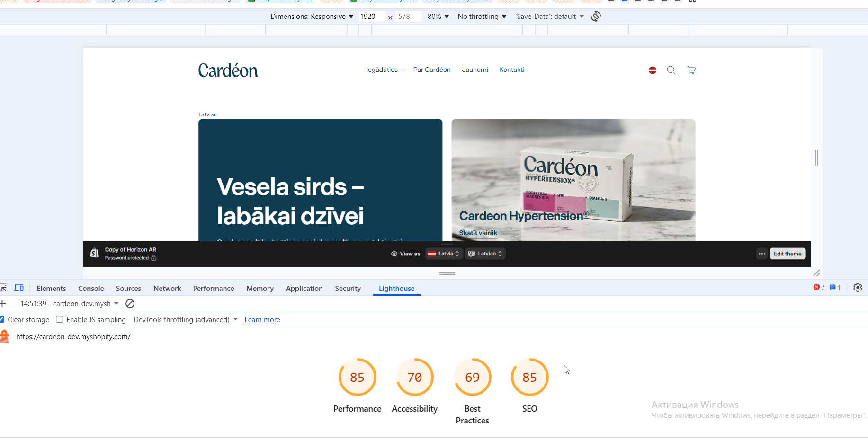Viewport: 868px width, 440px height.
Task: Click the Shopify bag logo icon
Action: (95, 253)
